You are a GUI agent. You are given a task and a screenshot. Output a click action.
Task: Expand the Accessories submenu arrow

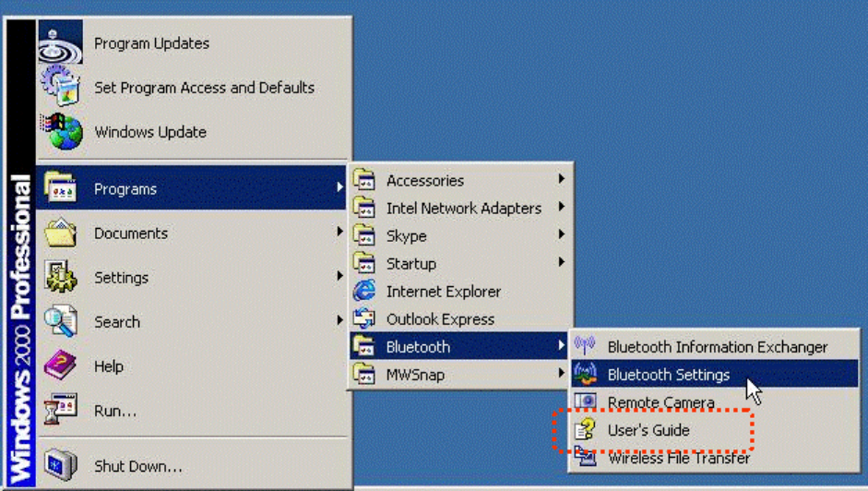562,179
